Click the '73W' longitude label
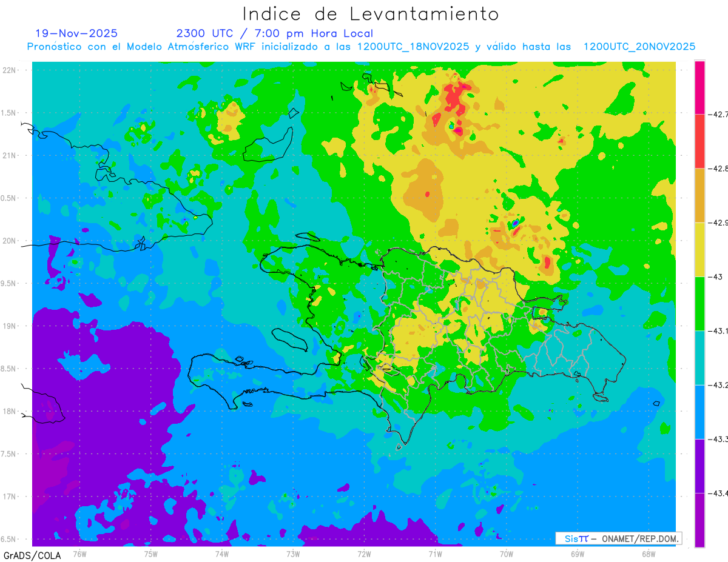 [293, 554]
